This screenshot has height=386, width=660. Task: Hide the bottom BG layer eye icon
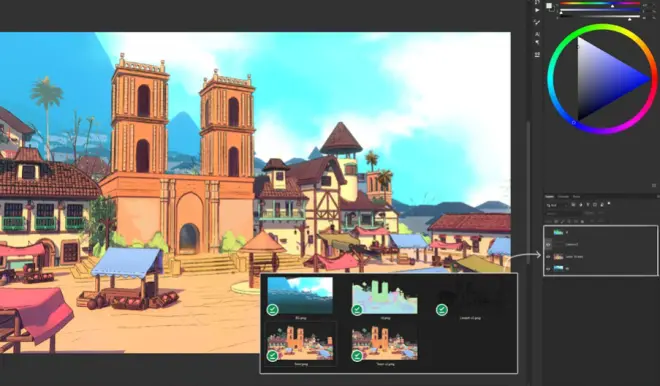tap(548, 269)
